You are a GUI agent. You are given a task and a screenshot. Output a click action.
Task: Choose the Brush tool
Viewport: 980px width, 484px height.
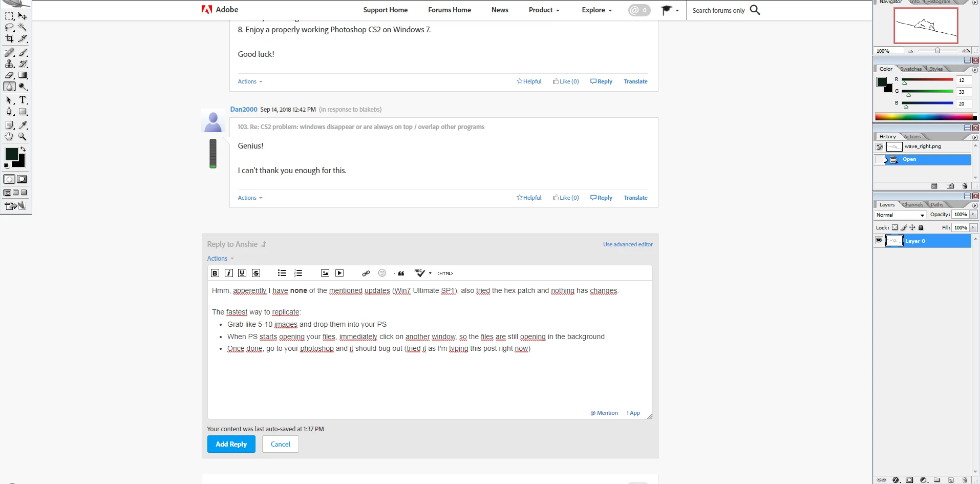tap(23, 52)
